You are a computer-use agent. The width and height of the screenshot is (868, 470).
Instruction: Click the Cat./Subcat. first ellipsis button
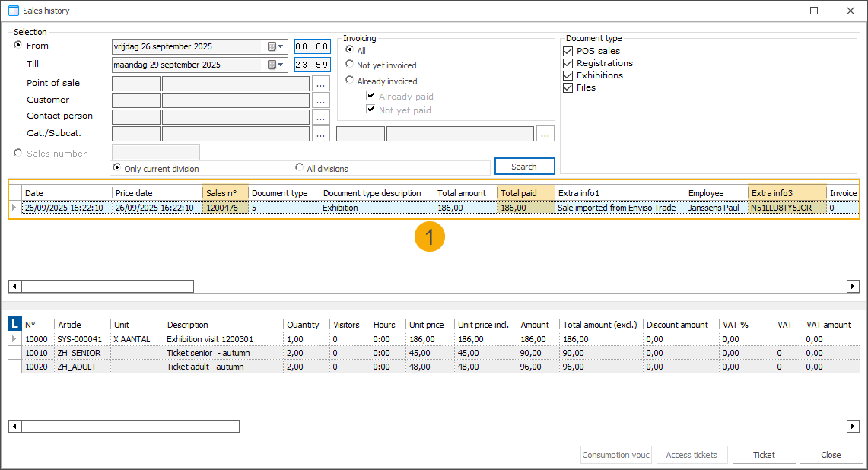tap(320, 134)
